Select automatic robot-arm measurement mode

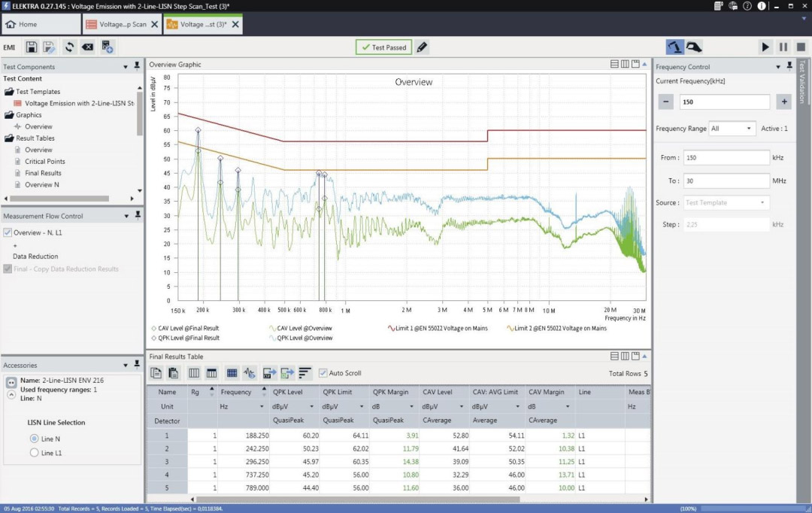675,47
